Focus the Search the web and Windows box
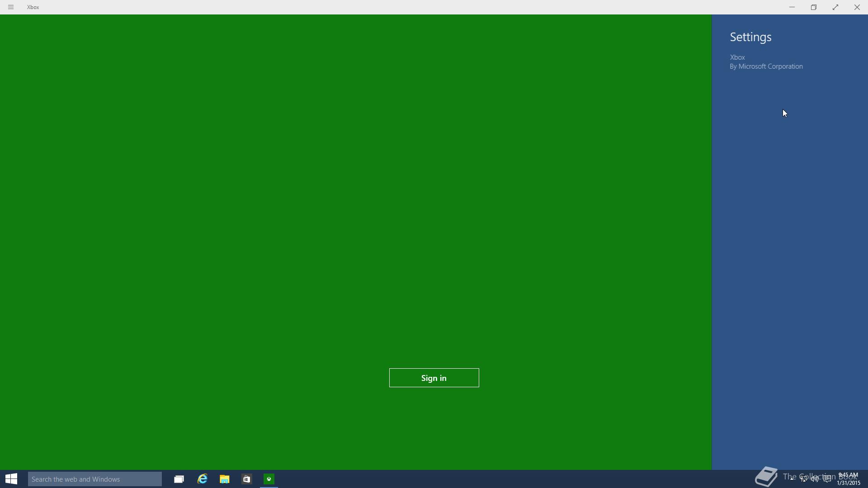The image size is (868, 488). (x=95, y=479)
